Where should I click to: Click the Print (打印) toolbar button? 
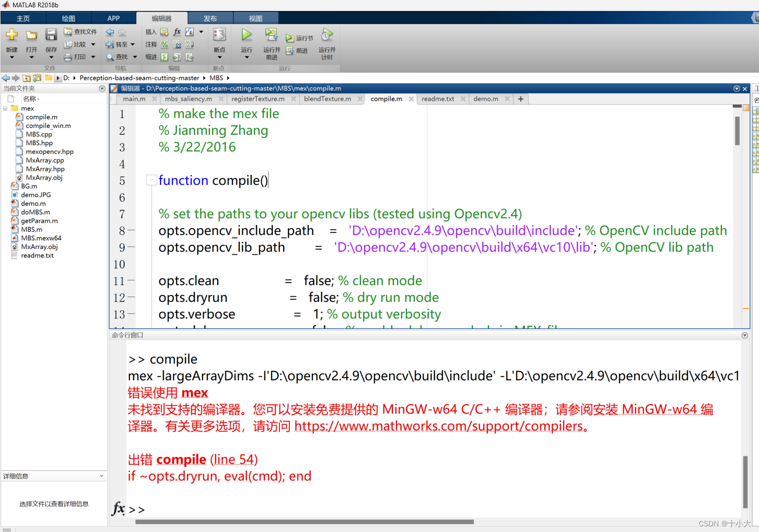coord(75,57)
